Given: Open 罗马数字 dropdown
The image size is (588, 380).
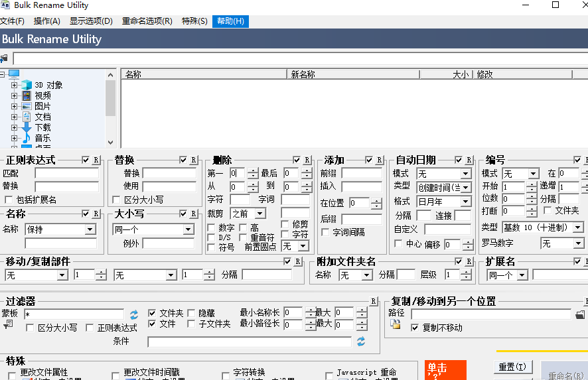Looking at the screenshot, I should (x=578, y=243).
